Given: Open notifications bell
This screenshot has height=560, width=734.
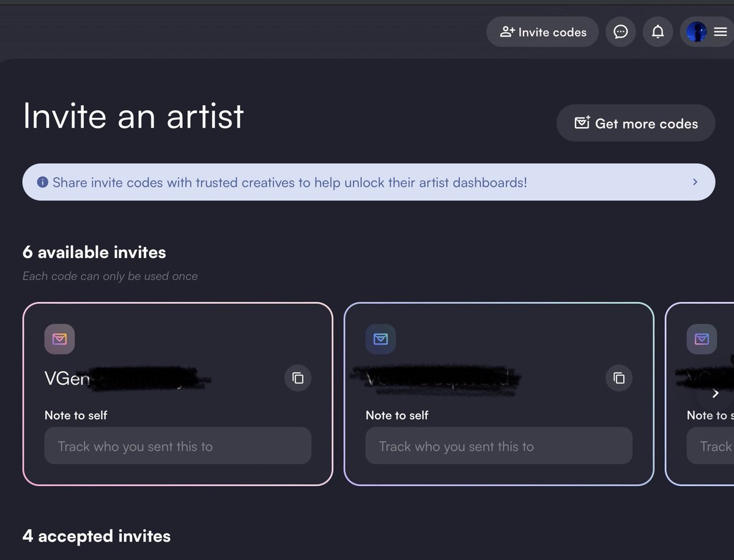Looking at the screenshot, I should coord(658,32).
